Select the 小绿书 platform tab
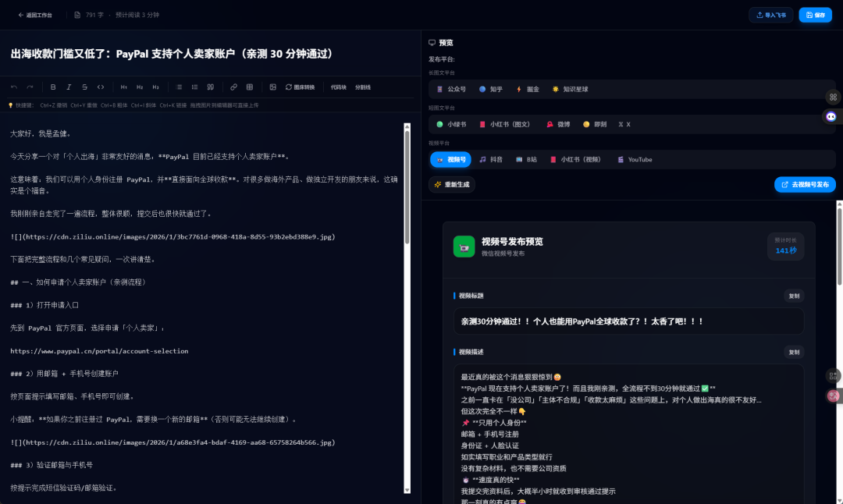Image resolution: width=843 pixels, height=504 pixels. coord(451,124)
